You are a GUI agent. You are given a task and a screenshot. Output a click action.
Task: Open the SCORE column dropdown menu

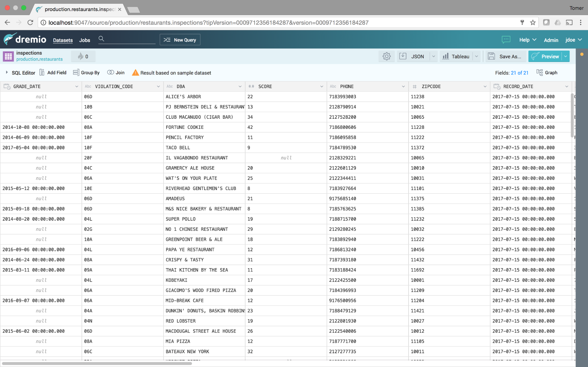[x=322, y=86]
